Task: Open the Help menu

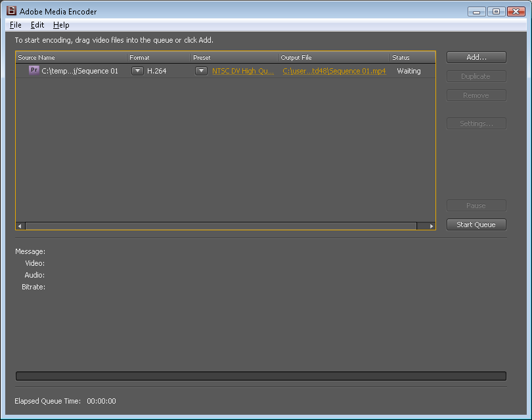Action: pos(61,25)
